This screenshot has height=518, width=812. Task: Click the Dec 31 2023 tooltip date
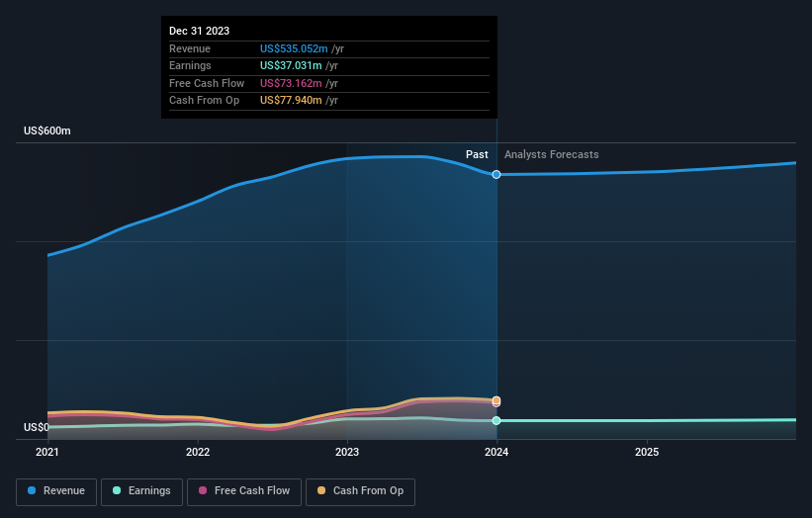pos(200,31)
